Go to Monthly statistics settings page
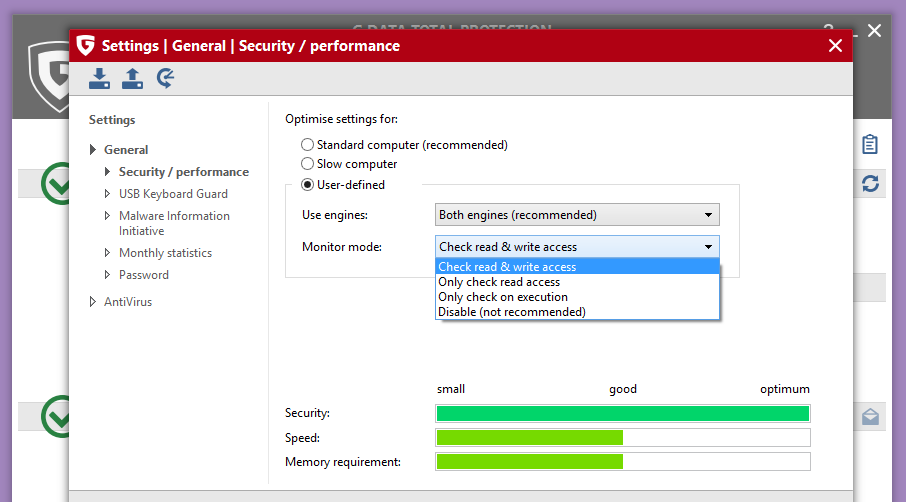This screenshot has width=906, height=502. coord(165,253)
